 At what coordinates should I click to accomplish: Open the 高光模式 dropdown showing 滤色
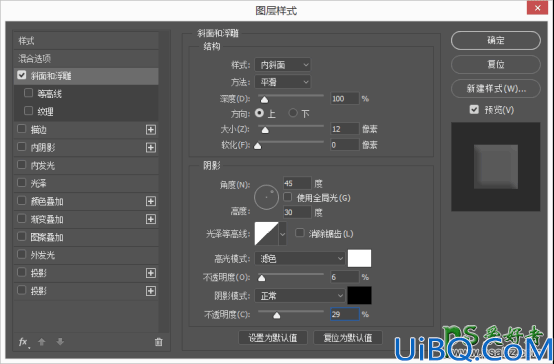[300, 259]
